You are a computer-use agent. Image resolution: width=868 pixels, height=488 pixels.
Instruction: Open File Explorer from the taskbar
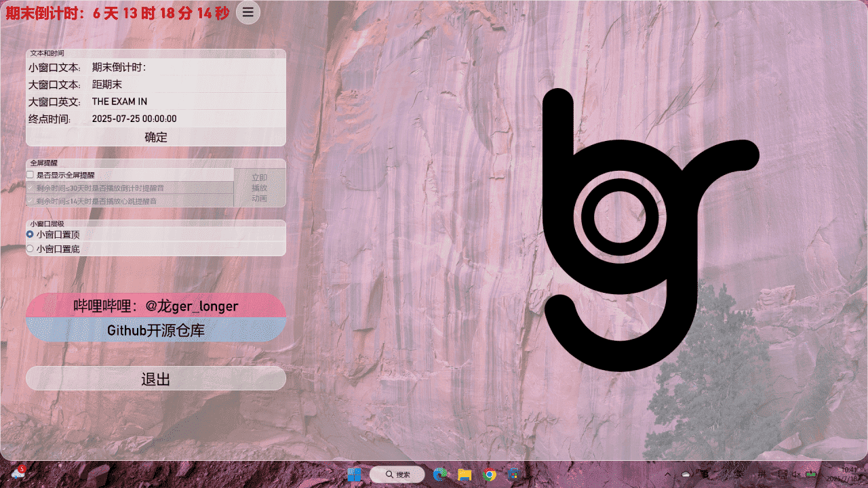[x=465, y=474]
